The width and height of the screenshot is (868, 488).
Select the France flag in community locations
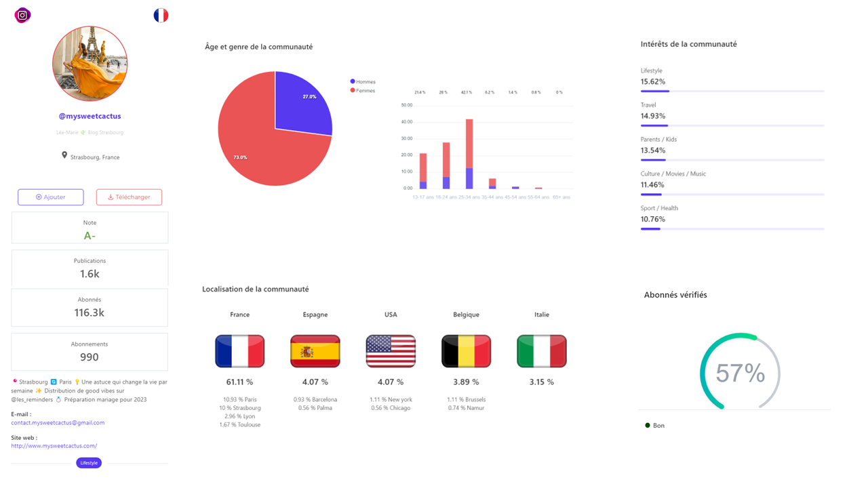(x=239, y=350)
